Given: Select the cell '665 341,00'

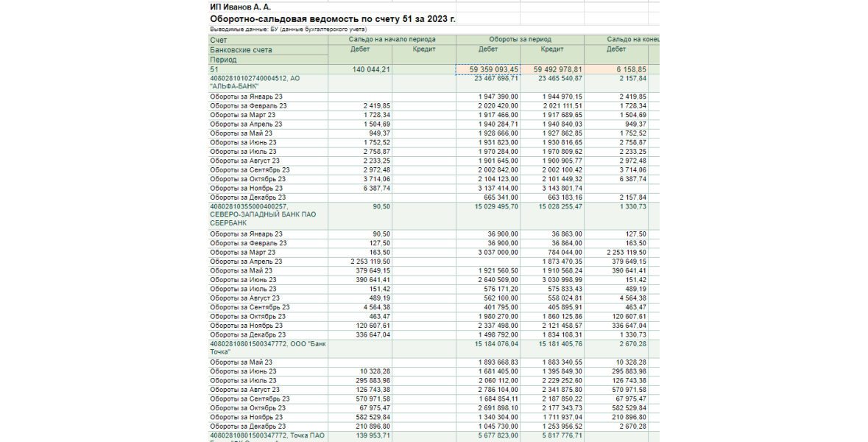Looking at the screenshot, I should click(x=487, y=197).
